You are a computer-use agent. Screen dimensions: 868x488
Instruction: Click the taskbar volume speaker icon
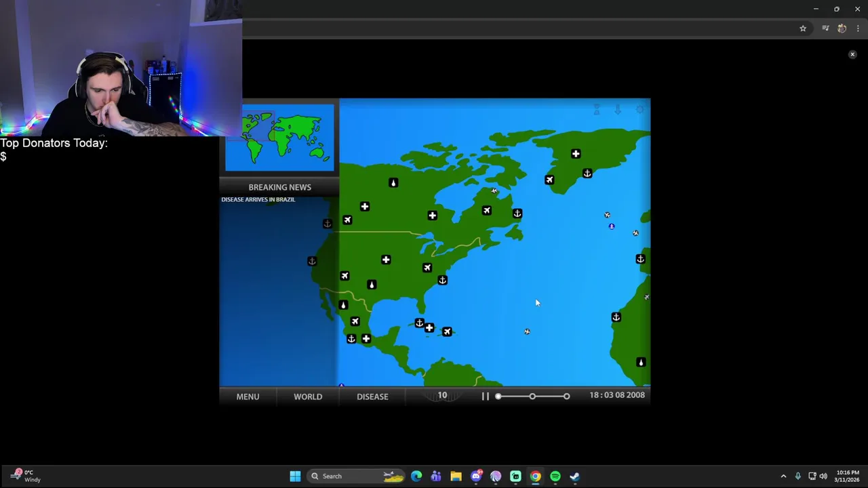(823, 476)
